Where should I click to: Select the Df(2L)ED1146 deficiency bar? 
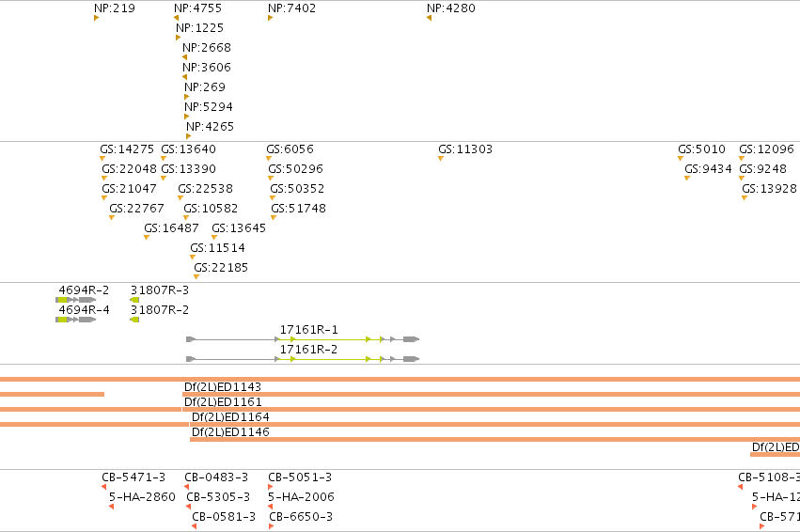click(494, 440)
